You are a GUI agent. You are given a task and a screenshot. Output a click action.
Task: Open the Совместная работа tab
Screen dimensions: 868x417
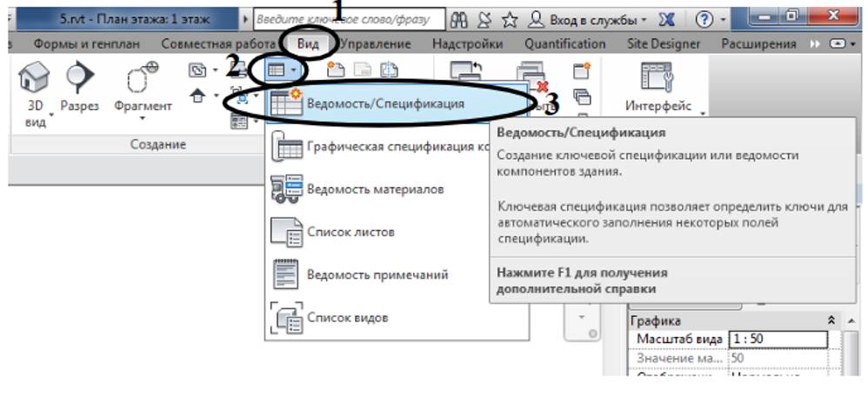click(x=218, y=44)
